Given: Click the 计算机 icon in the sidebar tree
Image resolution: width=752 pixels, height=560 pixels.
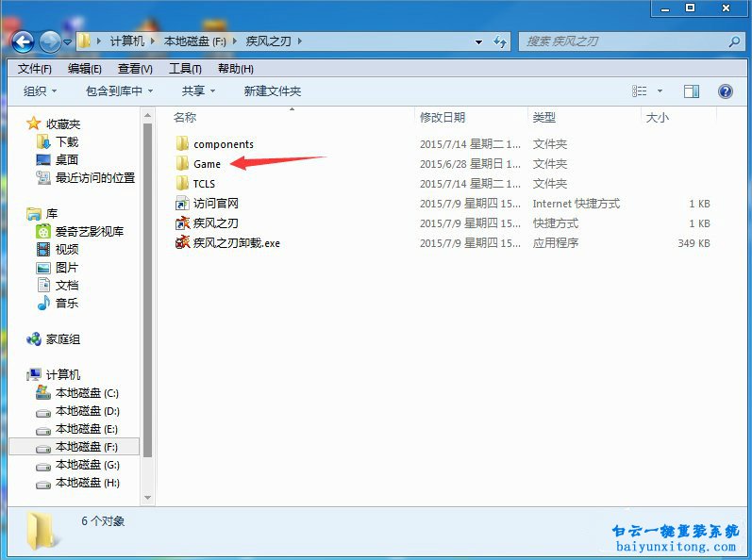Looking at the screenshot, I should (34, 374).
